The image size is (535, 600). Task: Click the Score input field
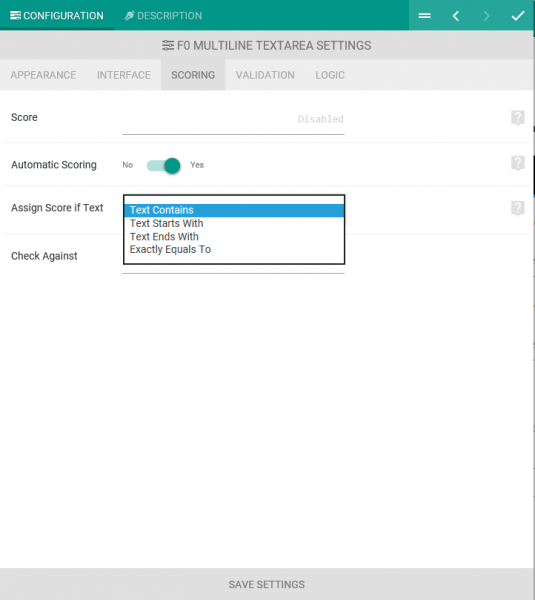233,119
